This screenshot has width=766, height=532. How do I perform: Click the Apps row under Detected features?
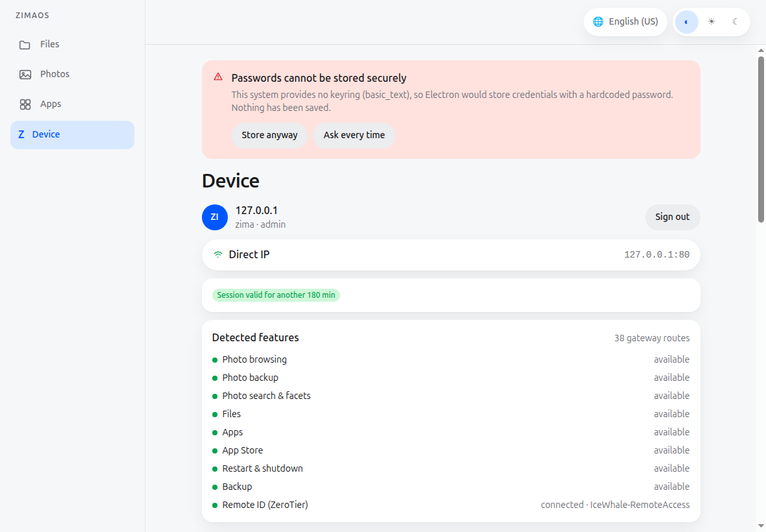pyautogui.click(x=451, y=433)
